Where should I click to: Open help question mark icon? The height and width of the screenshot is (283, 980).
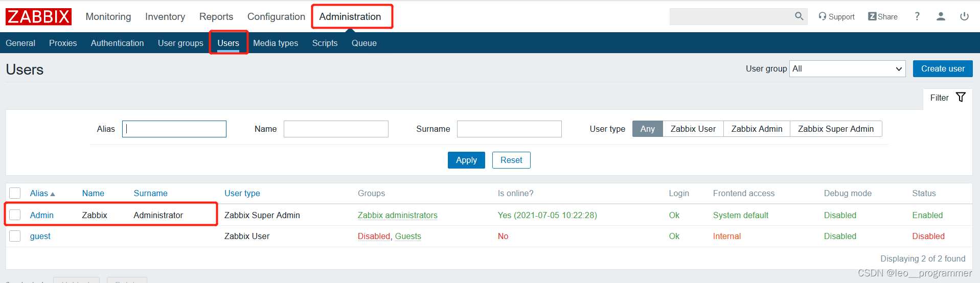(917, 16)
